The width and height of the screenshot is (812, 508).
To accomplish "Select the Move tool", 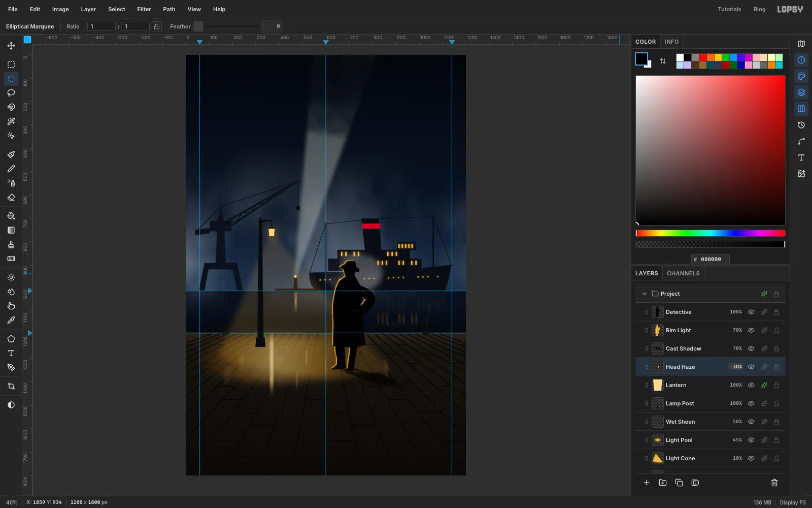I will point(11,46).
